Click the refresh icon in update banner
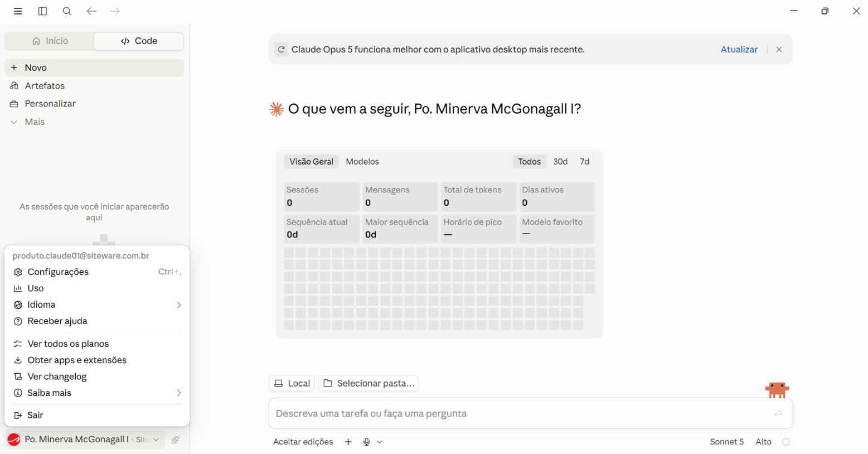This screenshot has width=868, height=454. 282,50
